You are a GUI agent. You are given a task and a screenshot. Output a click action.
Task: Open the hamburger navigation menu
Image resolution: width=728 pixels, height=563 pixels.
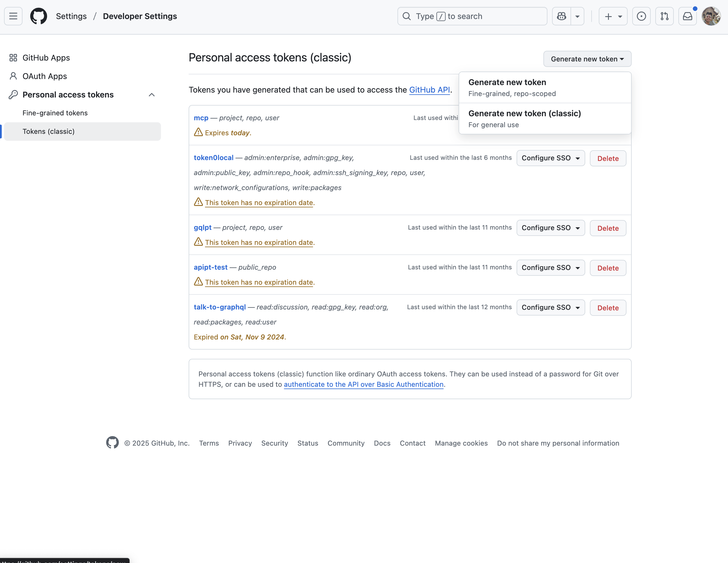pyautogui.click(x=13, y=16)
